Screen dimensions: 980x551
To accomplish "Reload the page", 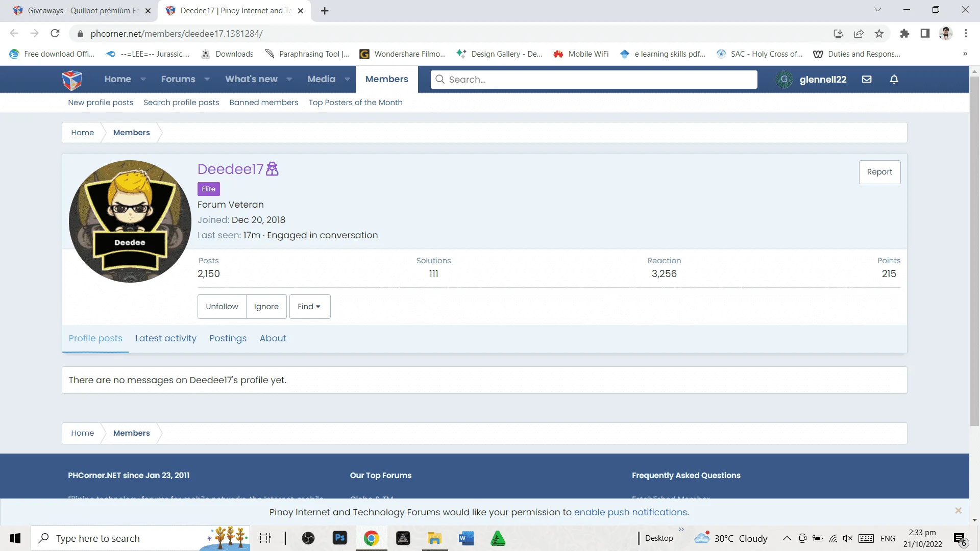I will 55,34.
